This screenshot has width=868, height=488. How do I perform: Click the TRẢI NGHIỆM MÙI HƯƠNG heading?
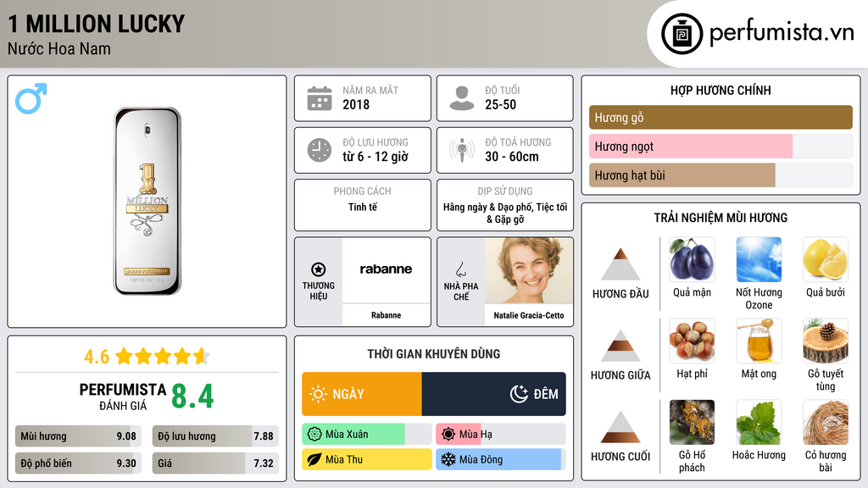tap(721, 218)
